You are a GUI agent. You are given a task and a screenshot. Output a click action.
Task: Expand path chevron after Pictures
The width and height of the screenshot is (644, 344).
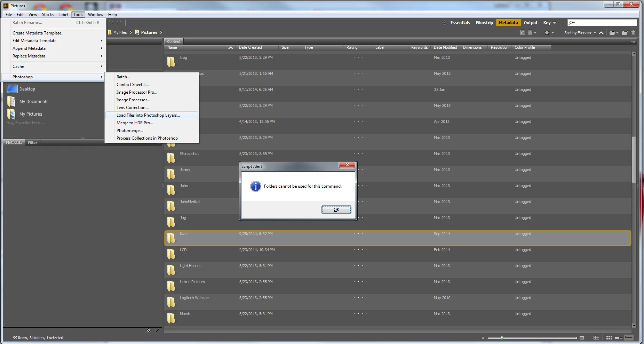[161, 32]
